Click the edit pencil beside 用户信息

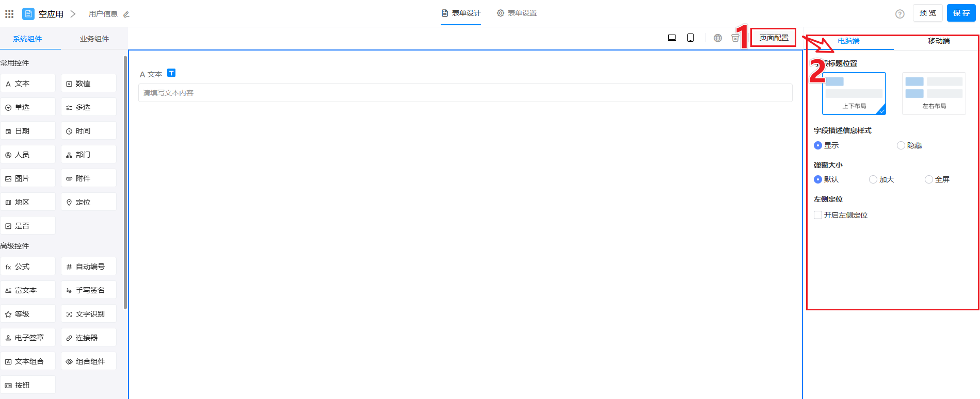126,14
